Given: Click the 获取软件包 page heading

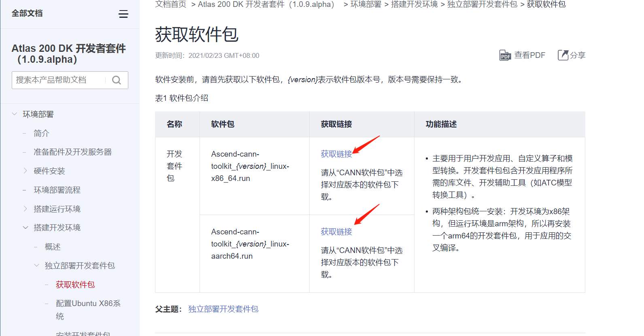Looking at the screenshot, I should [x=197, y=34].
